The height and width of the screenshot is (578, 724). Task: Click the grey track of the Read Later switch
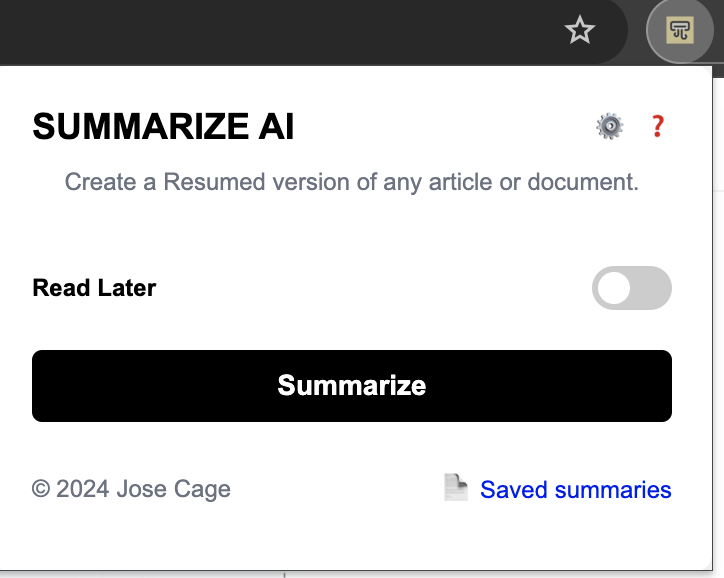tap(651, 288)
